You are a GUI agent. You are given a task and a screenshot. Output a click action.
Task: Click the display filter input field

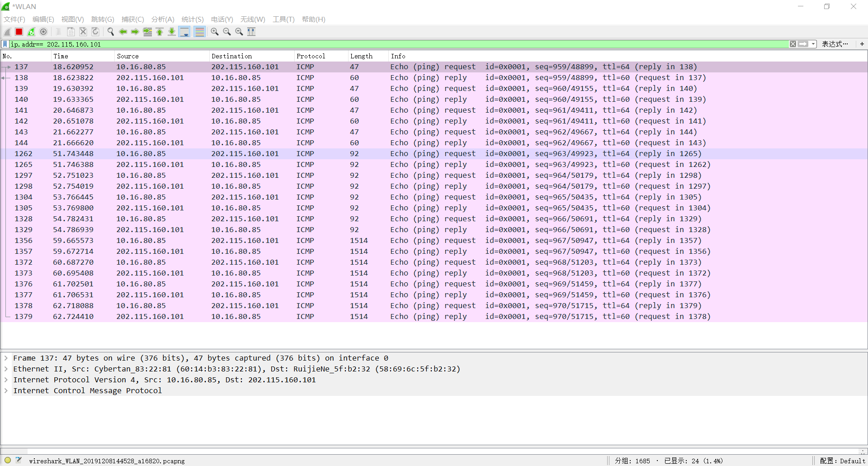(x=399, y=44)
